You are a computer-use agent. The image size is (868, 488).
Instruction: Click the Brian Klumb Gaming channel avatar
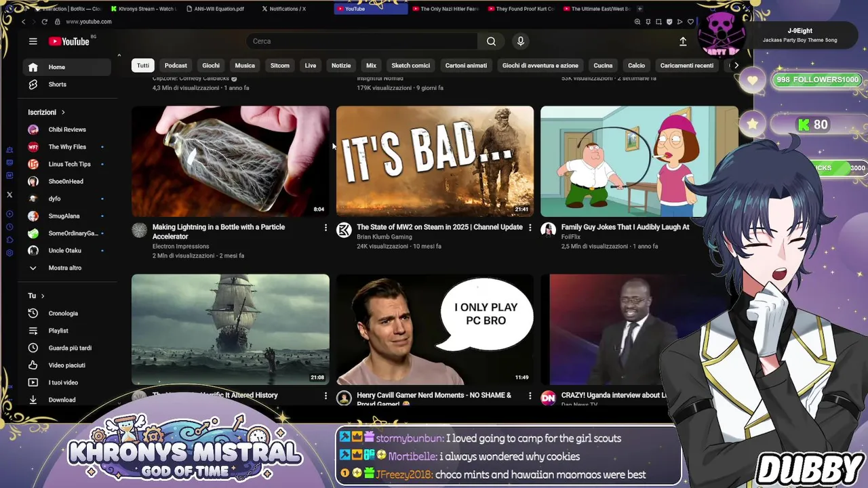[x=344, y=230]
